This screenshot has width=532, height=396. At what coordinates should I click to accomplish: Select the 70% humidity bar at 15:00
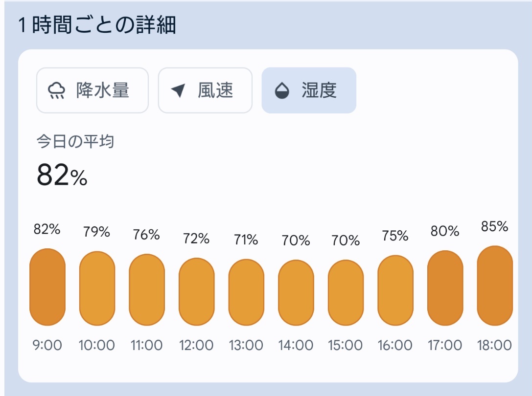[346, 292]
